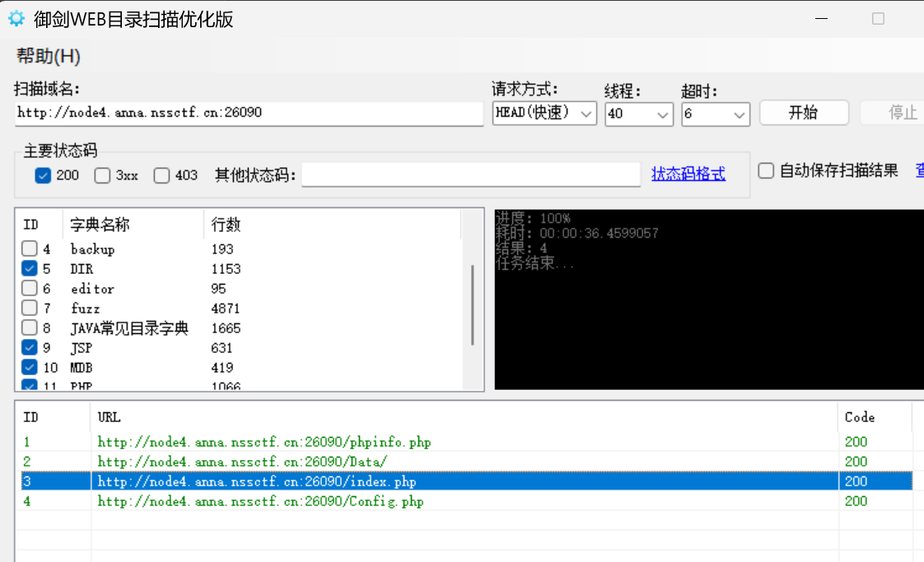Screen dimensions: 924x562
Task: Open the 状态码格式 link
Action: pyautogui.click(x=688, y=174)
